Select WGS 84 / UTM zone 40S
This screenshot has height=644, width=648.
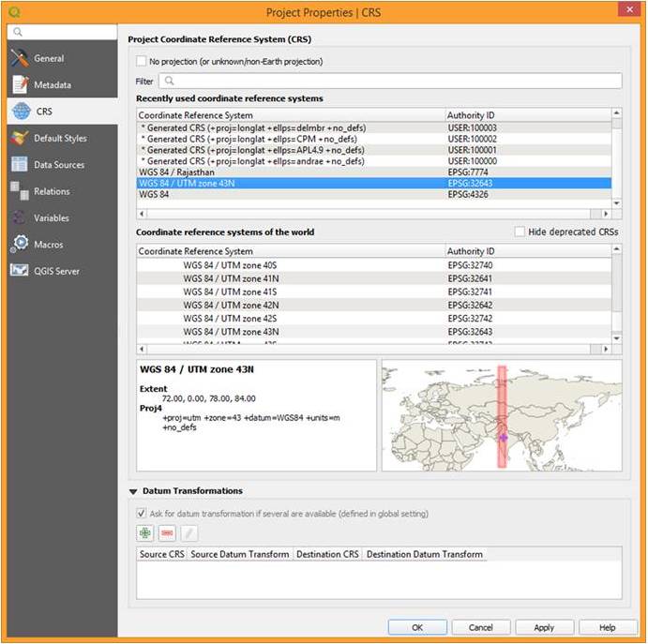(373, 264)
